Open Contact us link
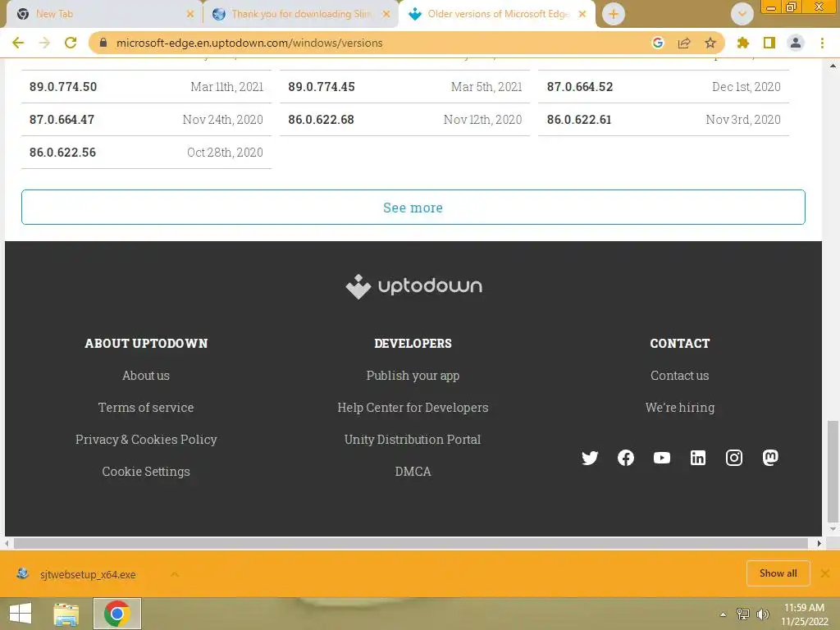 point(680,376)
